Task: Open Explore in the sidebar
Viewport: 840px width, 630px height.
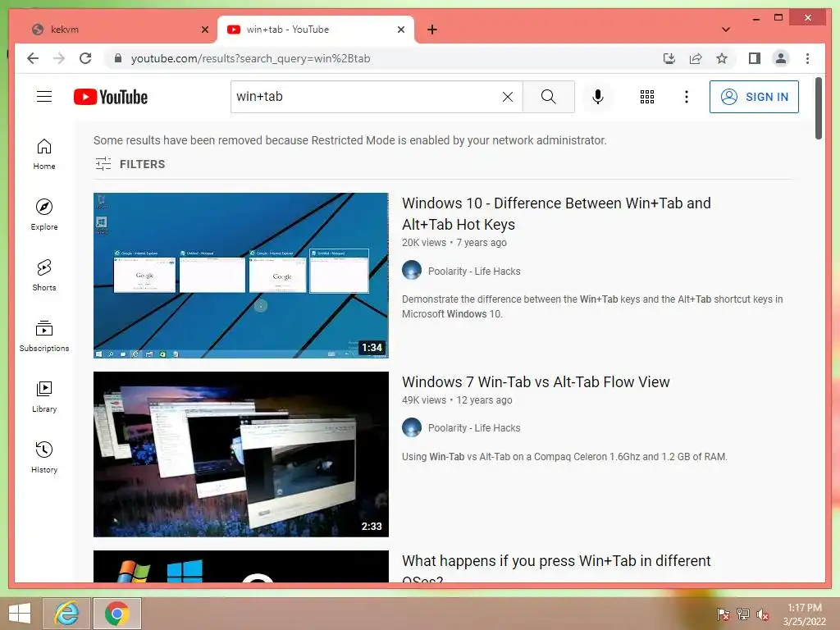Action: 44,215
